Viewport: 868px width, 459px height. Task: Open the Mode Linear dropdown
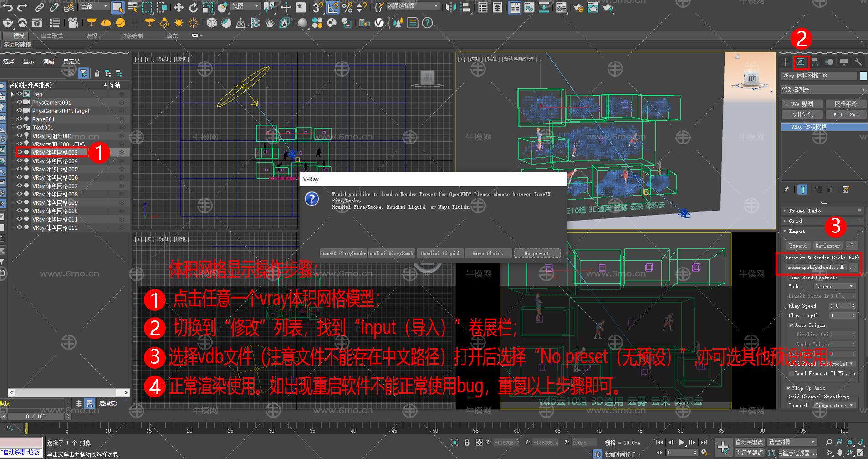[x=833, y=286]
